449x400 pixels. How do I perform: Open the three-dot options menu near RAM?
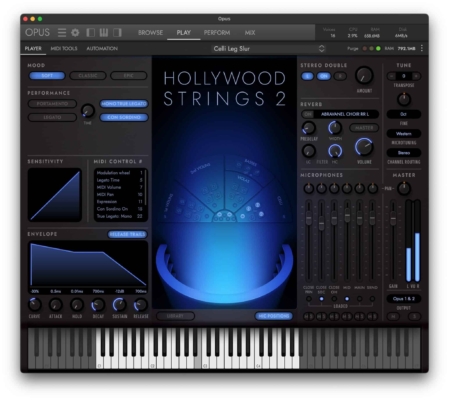coord(422,48)
